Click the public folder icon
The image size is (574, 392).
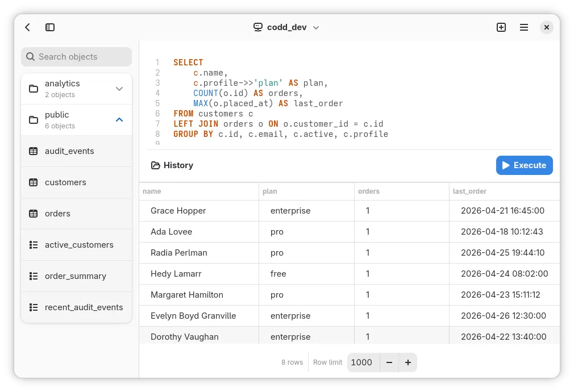coord(34,120)
